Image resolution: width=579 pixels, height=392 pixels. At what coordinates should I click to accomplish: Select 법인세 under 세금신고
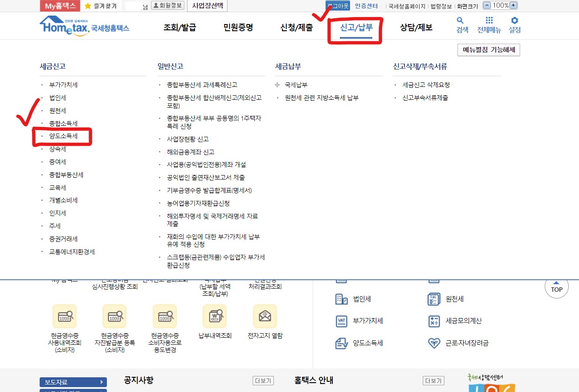tap(57, 98)
